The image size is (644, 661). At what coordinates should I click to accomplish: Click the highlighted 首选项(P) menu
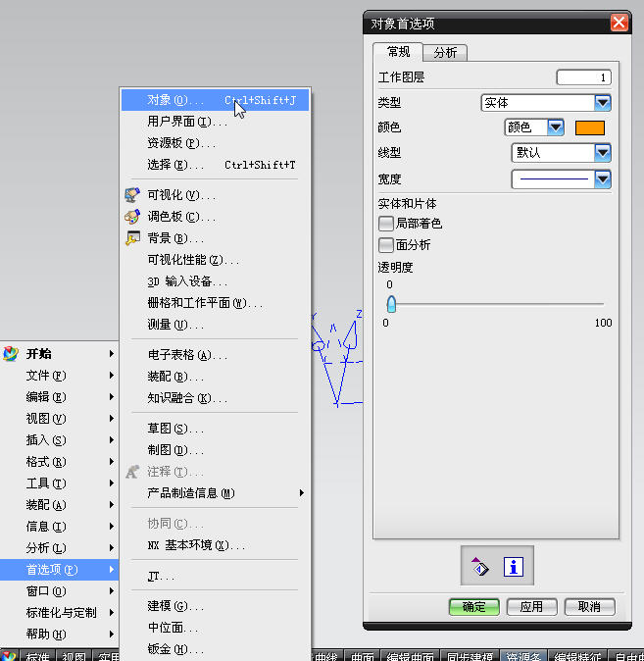point(59,570)
